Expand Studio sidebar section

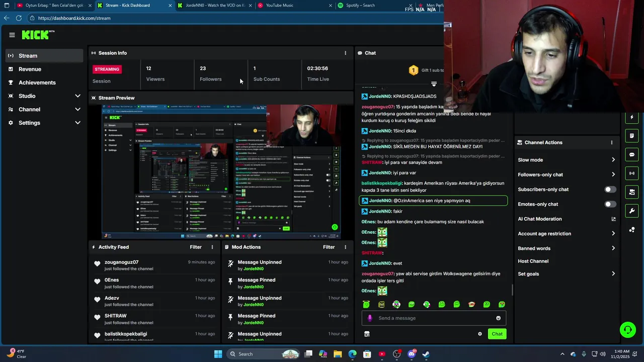coord(77,96)
